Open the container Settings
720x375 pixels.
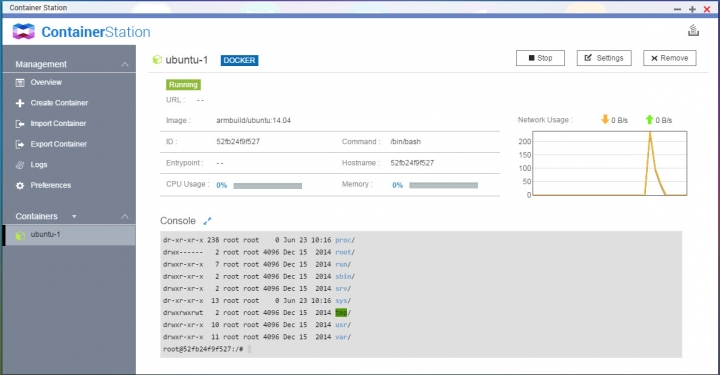point(604,58)
